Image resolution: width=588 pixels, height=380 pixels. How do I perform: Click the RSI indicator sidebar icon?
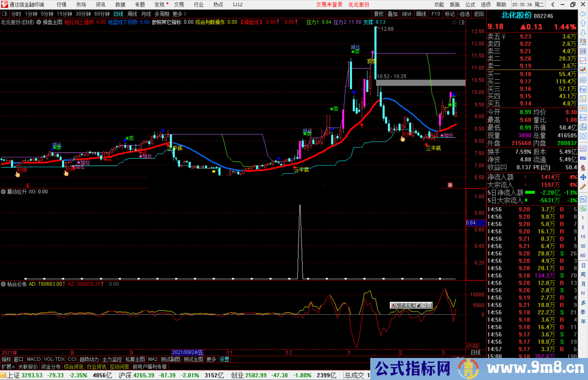click(583, 158)
